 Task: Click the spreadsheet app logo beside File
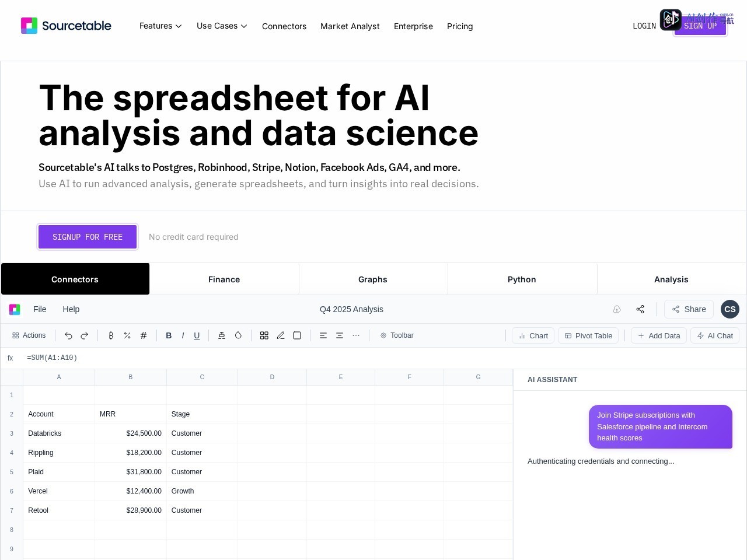coord(15,309)
